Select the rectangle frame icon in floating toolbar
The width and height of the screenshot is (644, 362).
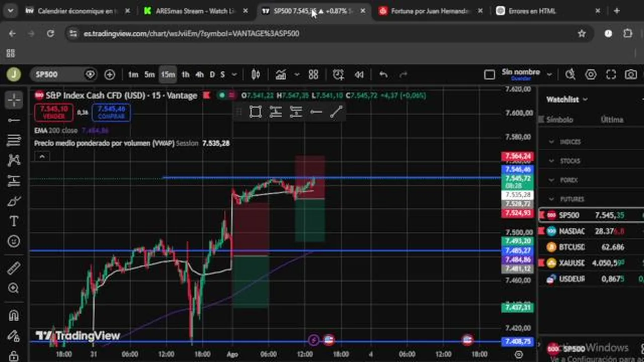coord(256,112)
